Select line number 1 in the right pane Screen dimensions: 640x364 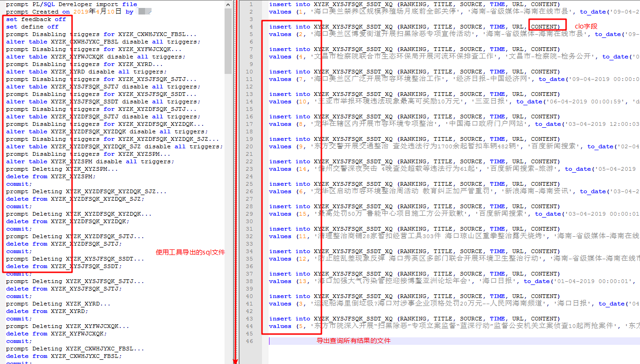pos(252,4)
